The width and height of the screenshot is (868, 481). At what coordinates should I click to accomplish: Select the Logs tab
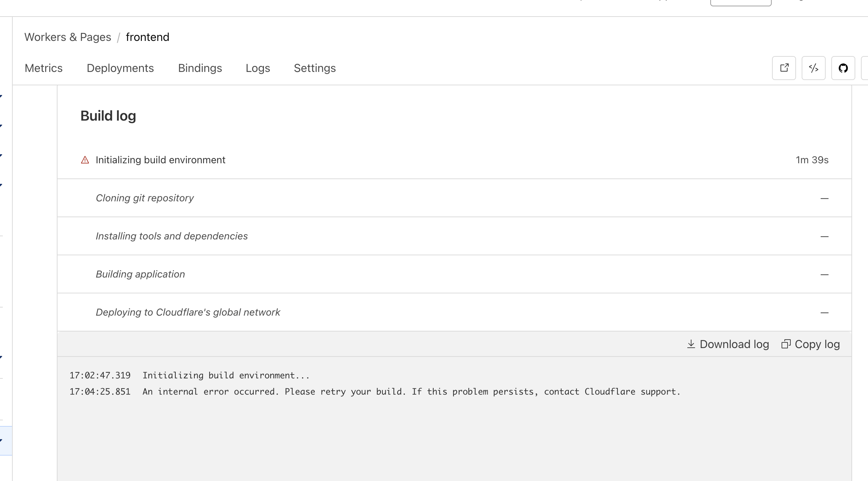(x=258, y=68)
